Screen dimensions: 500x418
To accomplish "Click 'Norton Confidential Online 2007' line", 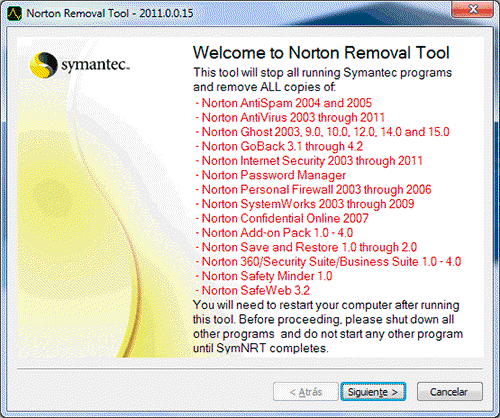I will pyautogui.click(x=282, y=218).
